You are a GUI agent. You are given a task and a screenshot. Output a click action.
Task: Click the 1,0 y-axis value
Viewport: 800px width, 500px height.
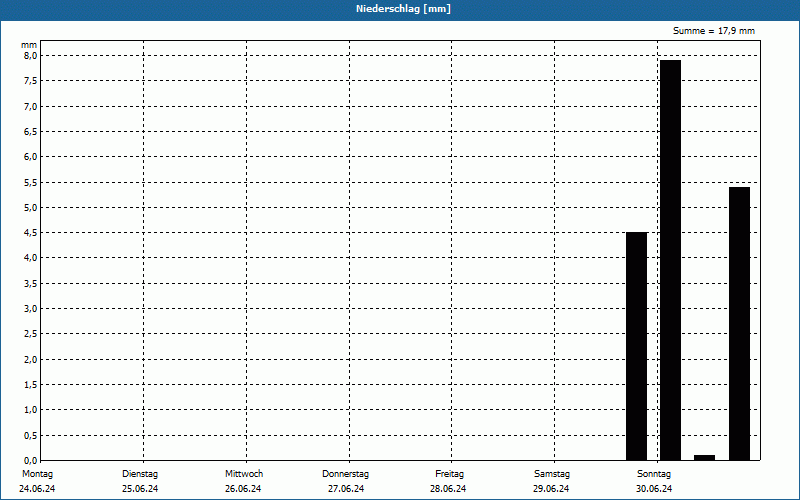tap(31, 410)
